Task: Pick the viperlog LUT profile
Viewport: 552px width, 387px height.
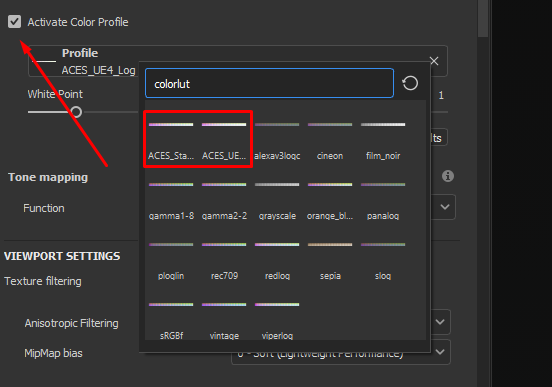Action: 277,320
